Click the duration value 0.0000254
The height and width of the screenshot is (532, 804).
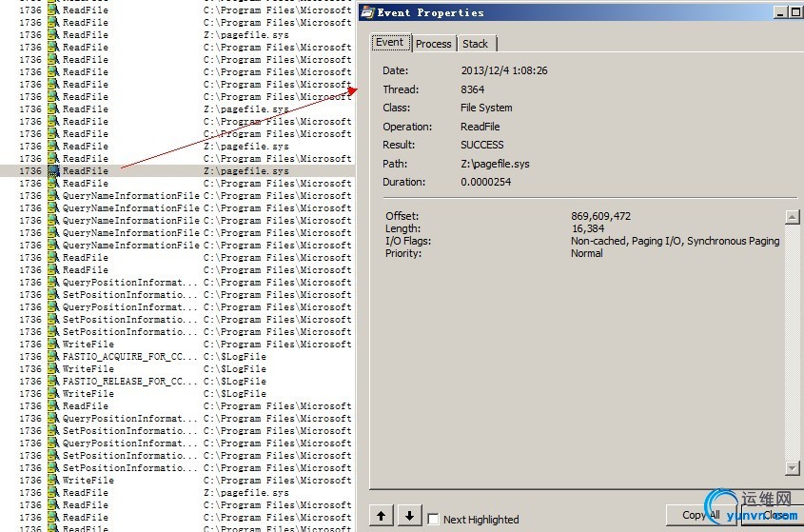pos(485,182)
